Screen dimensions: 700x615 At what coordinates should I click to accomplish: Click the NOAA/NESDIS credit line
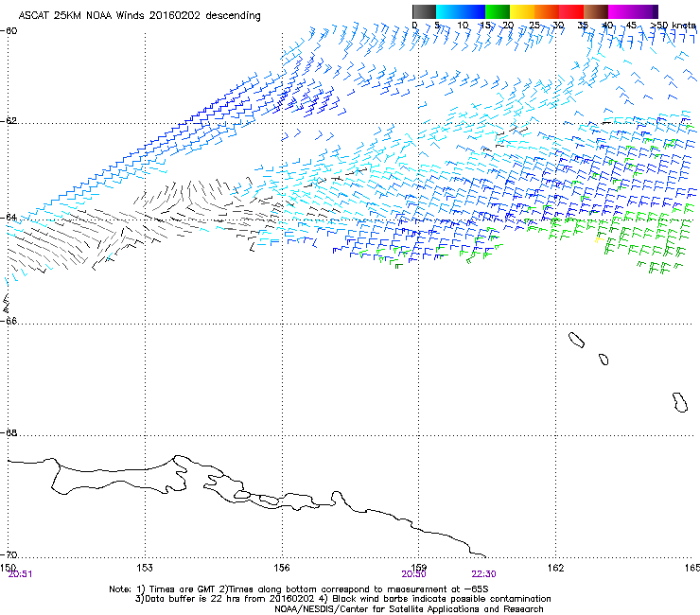click(409, 609)
